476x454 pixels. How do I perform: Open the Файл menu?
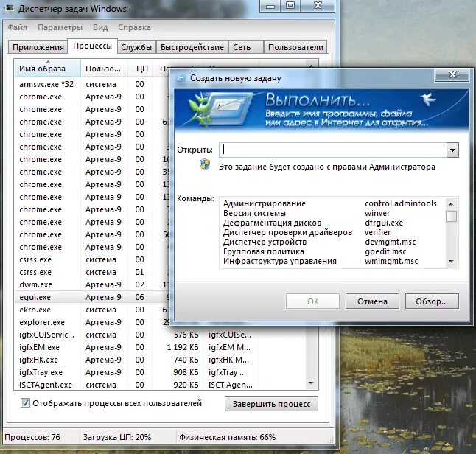(x=17, y=27)
